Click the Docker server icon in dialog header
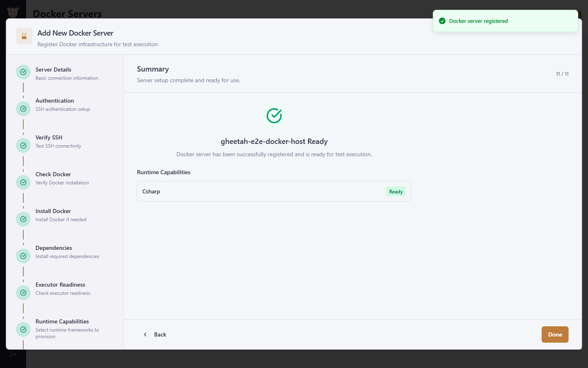This screenshot has height=368, width=588. point(24,36)
